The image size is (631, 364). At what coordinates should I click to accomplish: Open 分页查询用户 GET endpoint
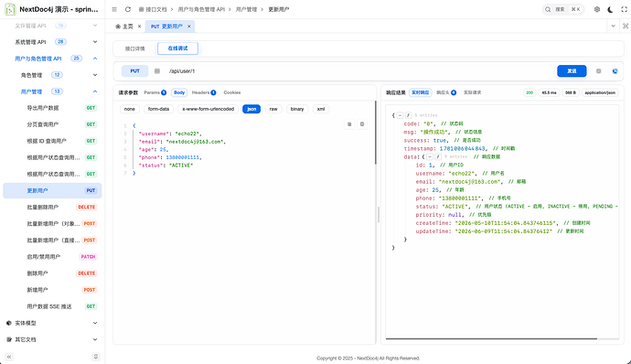52,124
